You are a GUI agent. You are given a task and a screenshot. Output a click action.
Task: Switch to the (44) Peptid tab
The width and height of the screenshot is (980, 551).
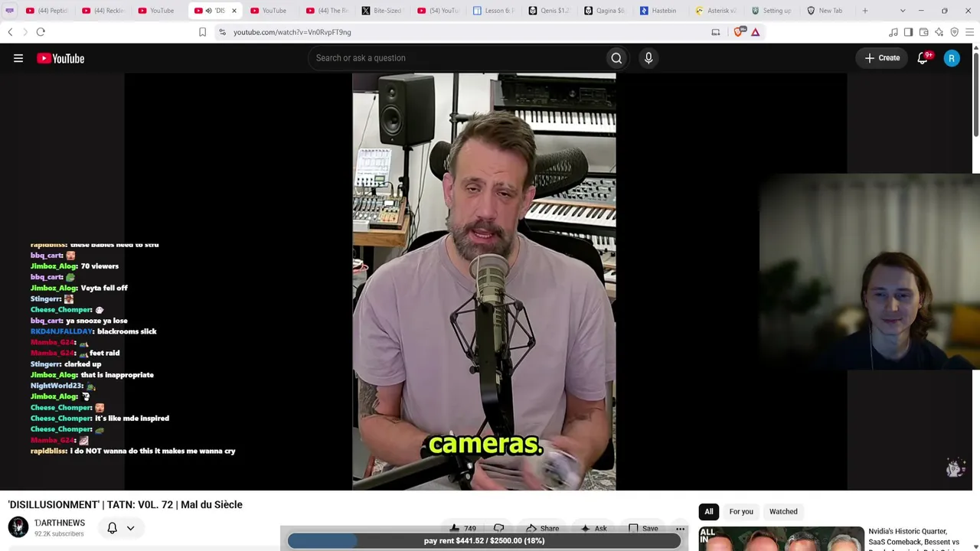[46, 11]
